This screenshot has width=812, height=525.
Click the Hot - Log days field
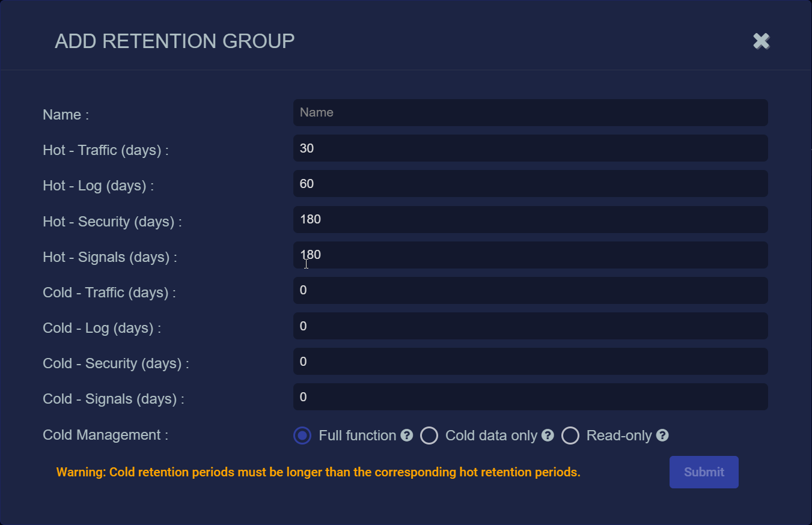(531, 183)
